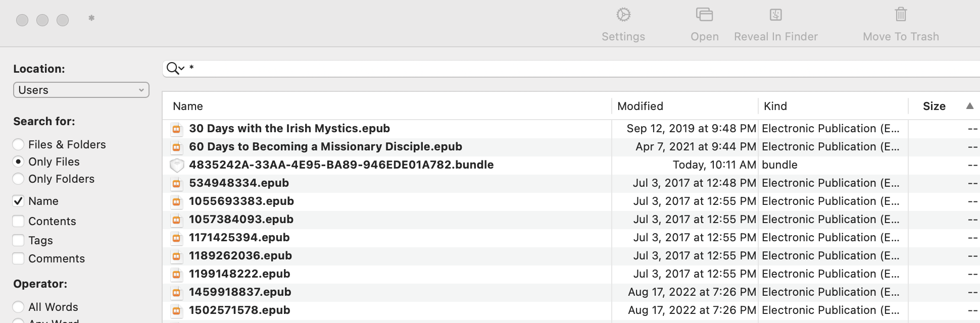Uncheck the Name checkbox
980x323 pixels.
click(x=18, y=201)
